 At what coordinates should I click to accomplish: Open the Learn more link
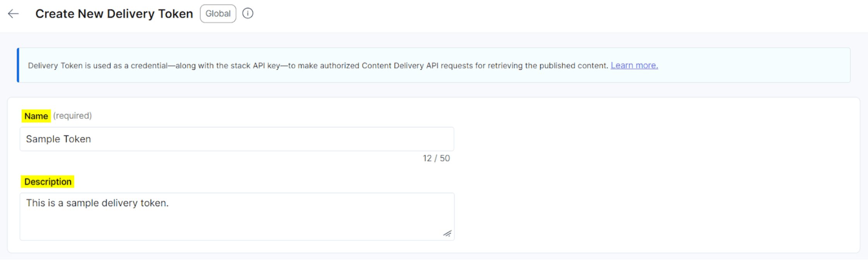(x=634, y=65)
